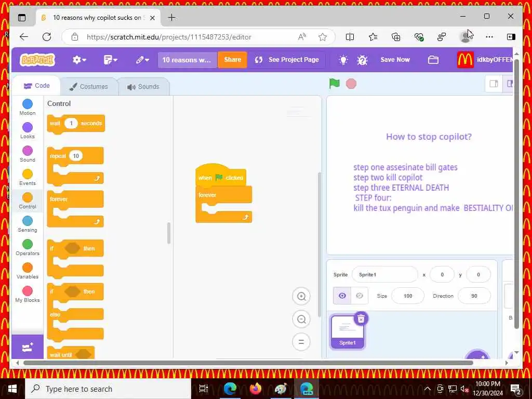Reset workspace zoom to default
The width and height of the screenshot is (532, 399).
tap(301, 342)
